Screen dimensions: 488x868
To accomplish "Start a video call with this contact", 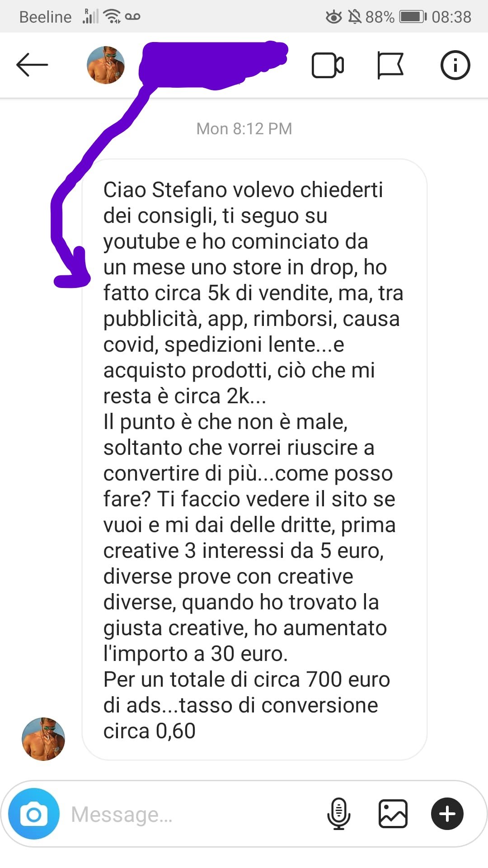I will click(328, 66).
